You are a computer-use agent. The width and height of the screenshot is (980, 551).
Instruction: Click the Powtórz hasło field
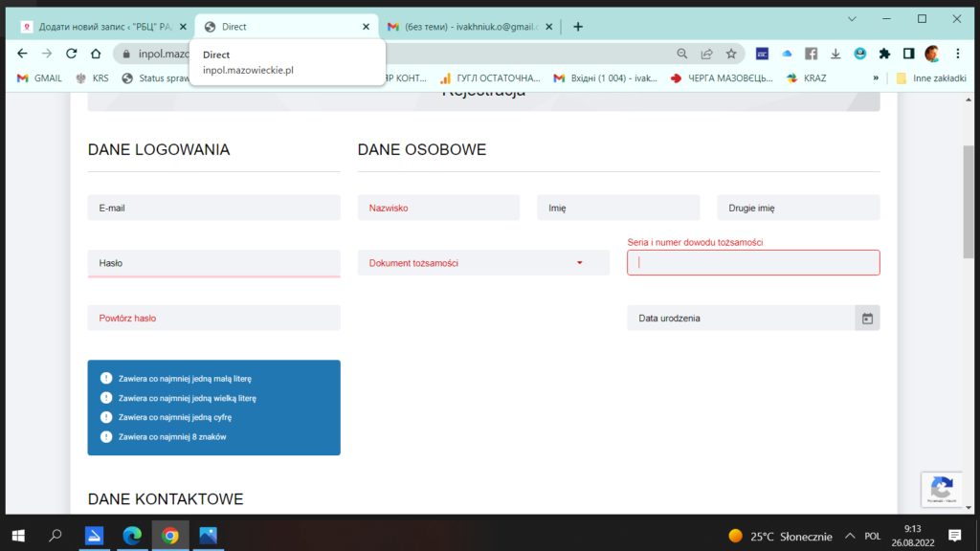[213, 318]
